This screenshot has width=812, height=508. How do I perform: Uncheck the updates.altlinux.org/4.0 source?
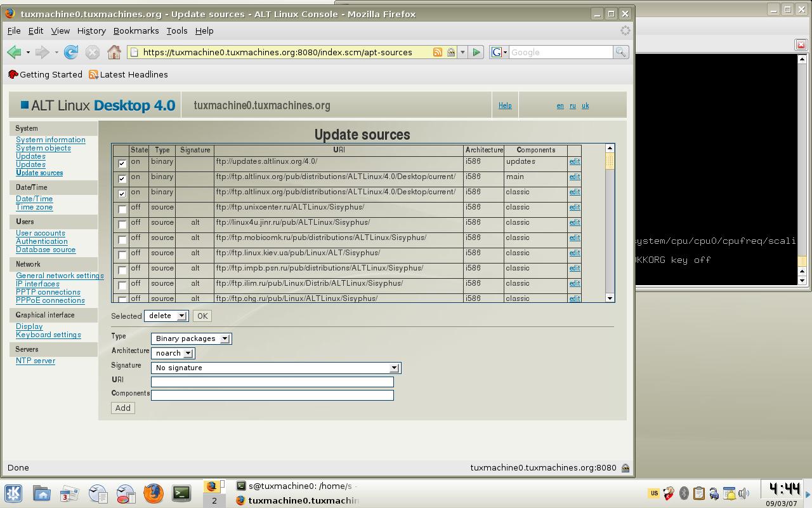(x=122, y=163)
